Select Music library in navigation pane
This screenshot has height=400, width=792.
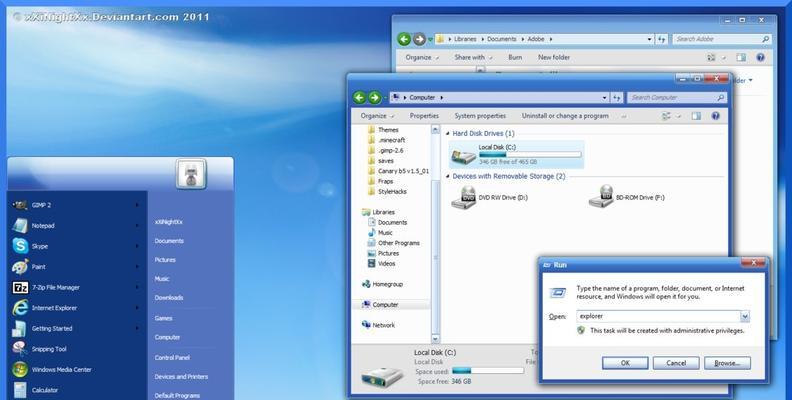click(380, 233)
